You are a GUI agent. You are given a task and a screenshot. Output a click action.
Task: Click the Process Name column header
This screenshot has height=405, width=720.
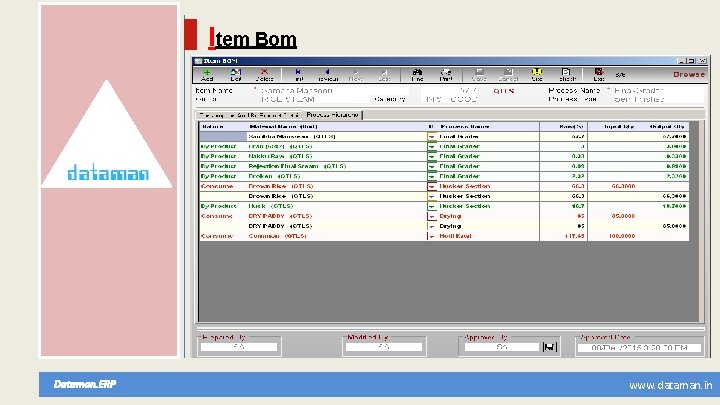489,126
